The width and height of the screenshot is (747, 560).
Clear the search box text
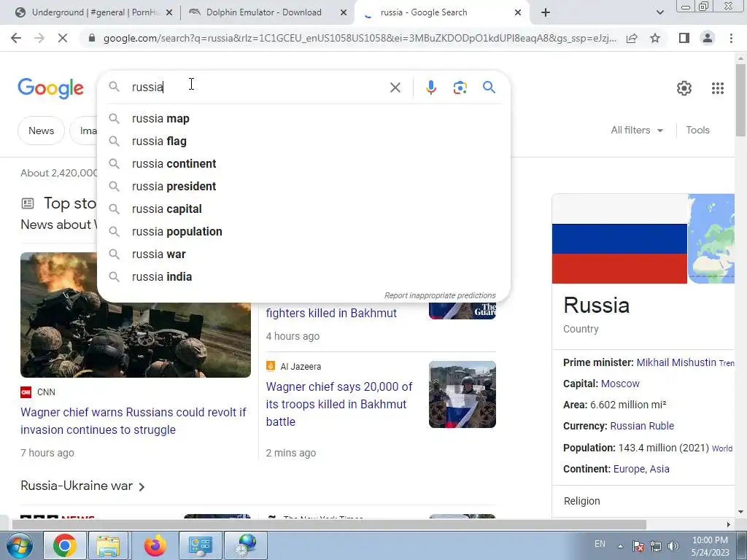[x=395, y=87]
